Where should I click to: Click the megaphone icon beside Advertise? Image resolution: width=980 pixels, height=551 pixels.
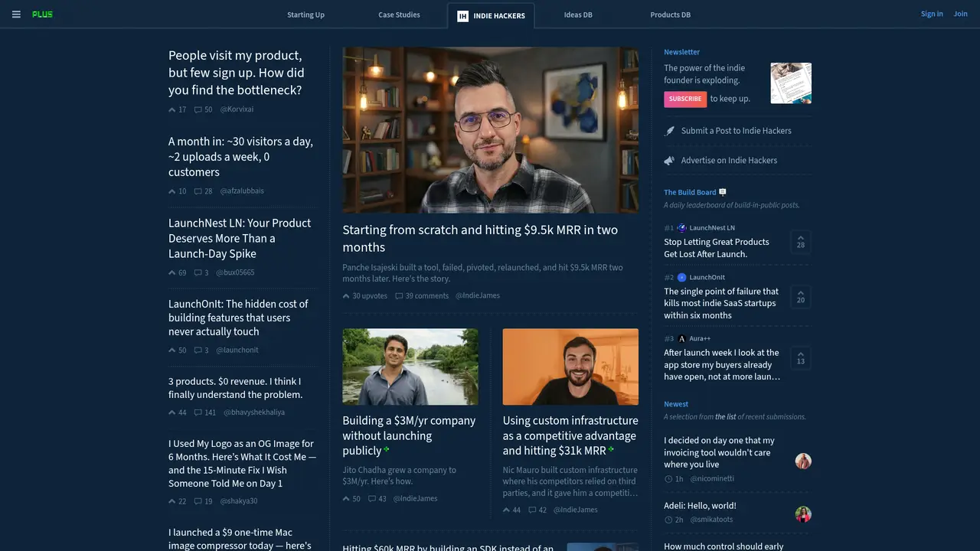pos(669,161)
